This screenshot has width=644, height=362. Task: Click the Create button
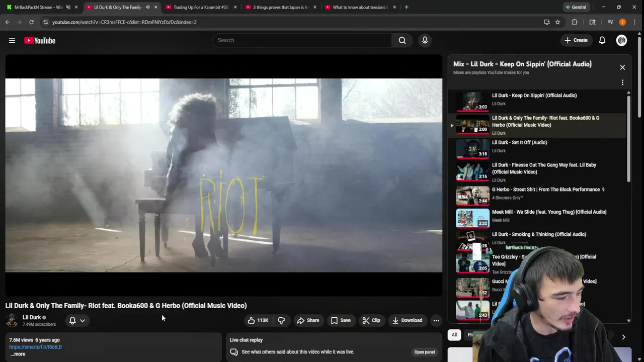point(576,40)
